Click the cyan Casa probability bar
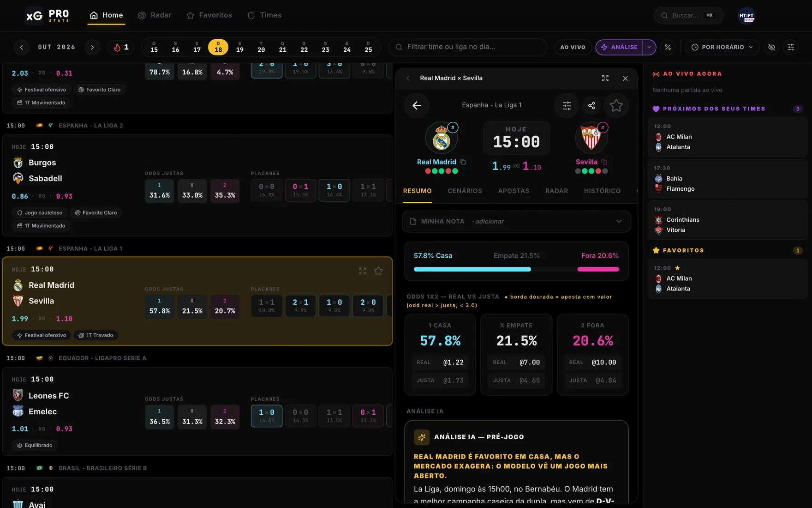Screen dimensions: 812x508 click(472, 269)
